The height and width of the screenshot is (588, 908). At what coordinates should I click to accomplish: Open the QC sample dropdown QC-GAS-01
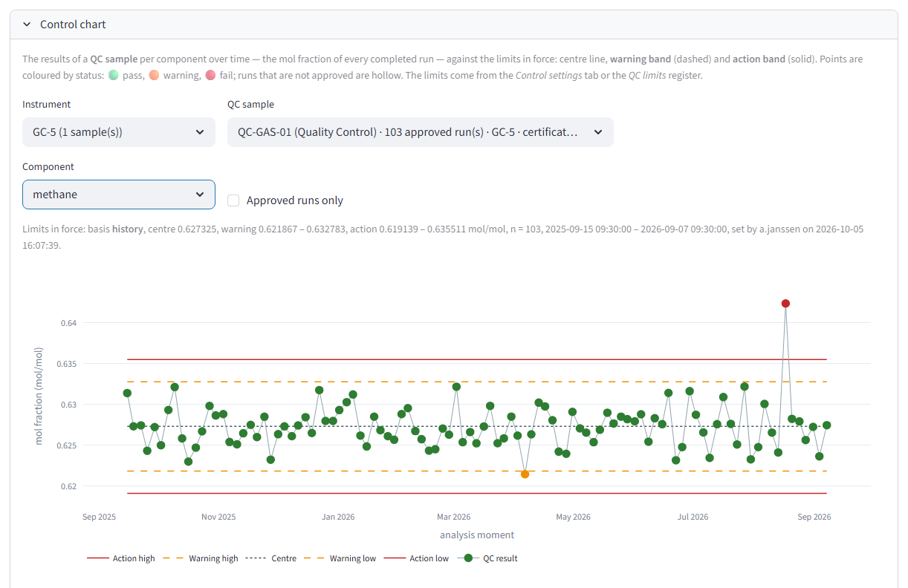pyautogui.click(x=421, y=132)
